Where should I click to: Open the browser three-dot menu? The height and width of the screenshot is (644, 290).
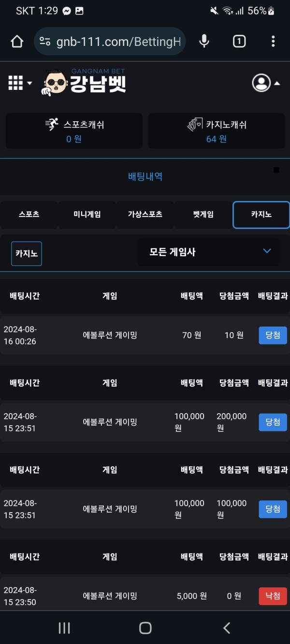(x=273, y=42)
